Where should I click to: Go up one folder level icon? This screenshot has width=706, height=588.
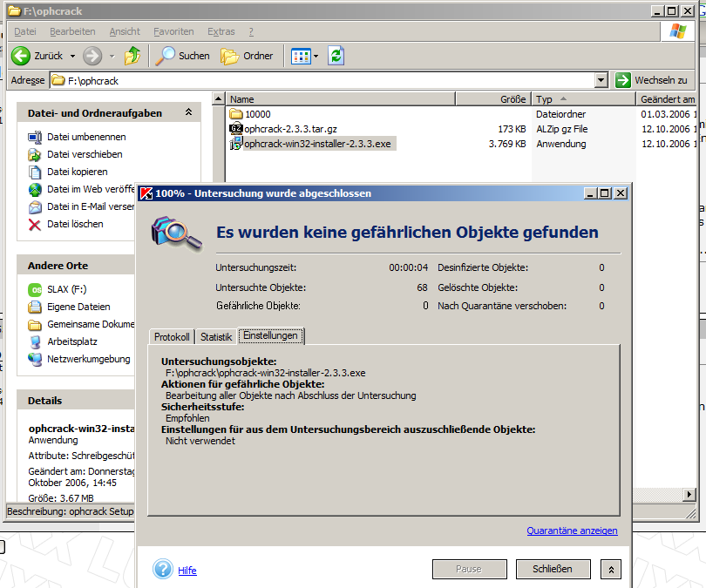pyautogui.click(x=132, y=56)
